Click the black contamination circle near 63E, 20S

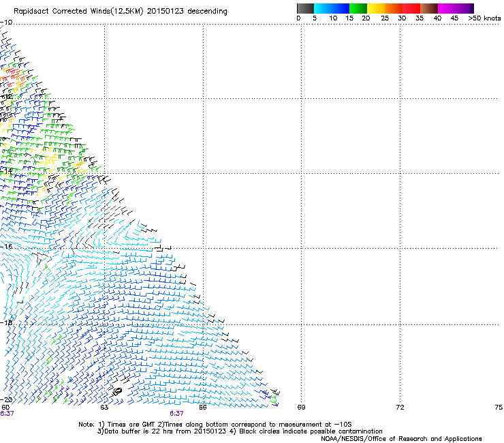coord(118,391)
